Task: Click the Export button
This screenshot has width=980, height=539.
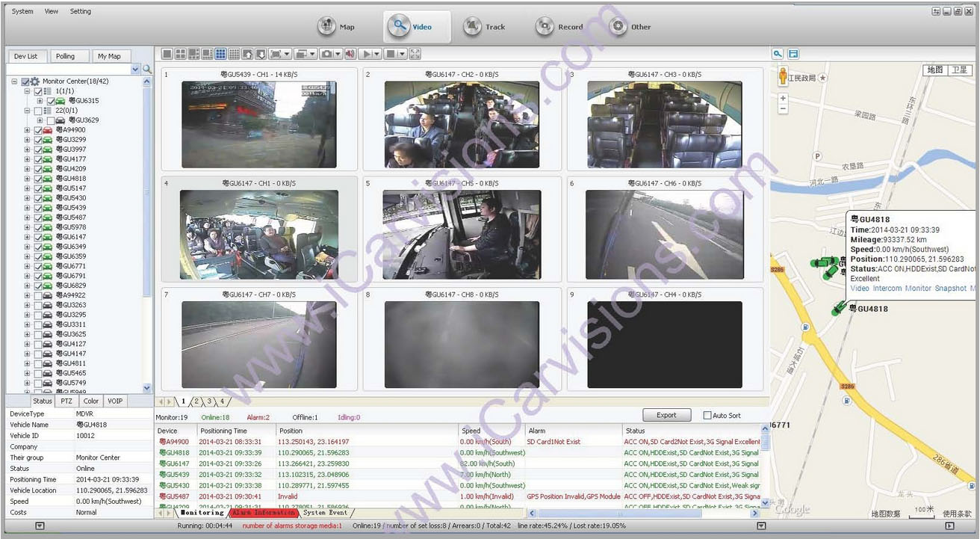Action: 666,415
